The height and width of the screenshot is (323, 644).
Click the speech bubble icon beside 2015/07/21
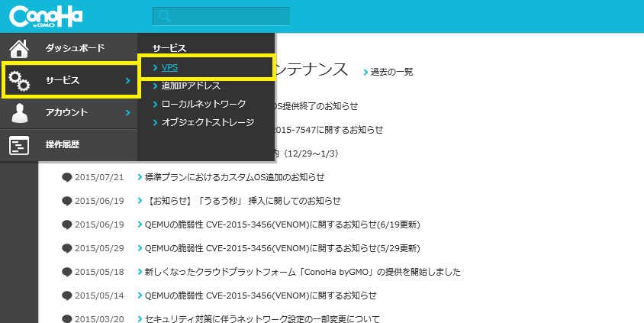click(67, 177)
